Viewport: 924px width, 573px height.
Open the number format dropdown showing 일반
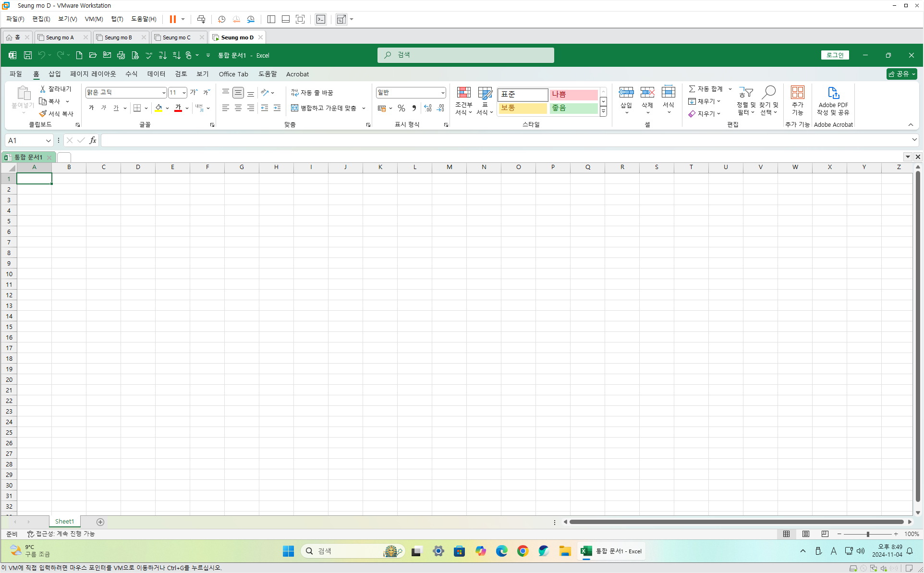(x=442, y=93)
